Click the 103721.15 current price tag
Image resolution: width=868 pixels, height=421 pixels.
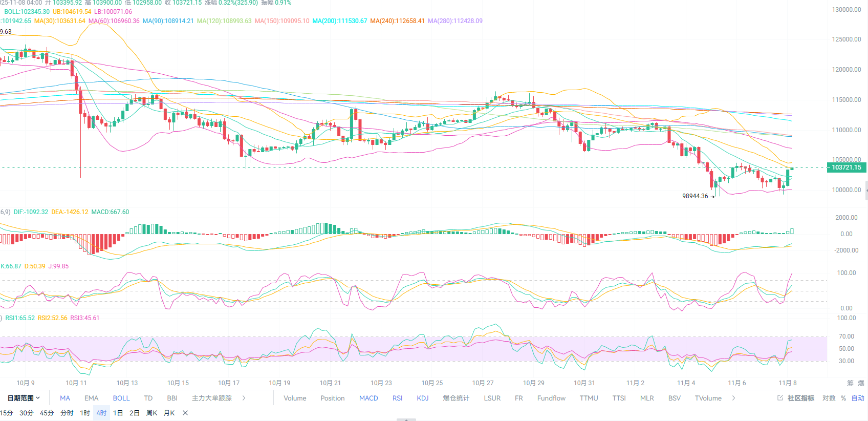click(845, 167)
